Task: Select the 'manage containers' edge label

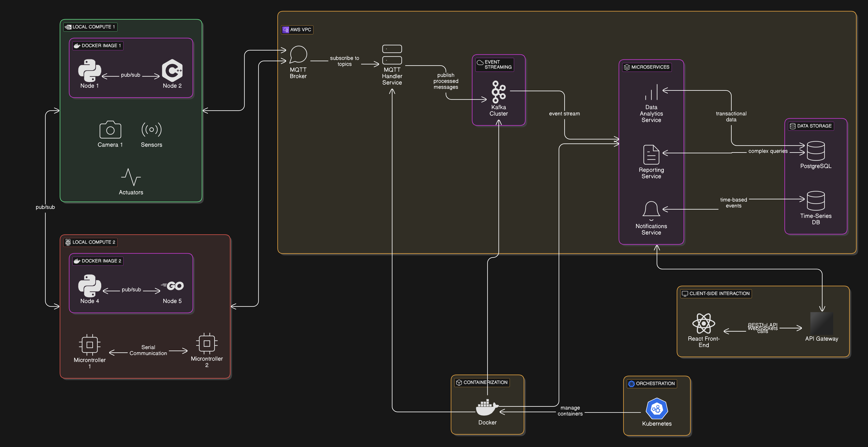Action: (570, 411)
